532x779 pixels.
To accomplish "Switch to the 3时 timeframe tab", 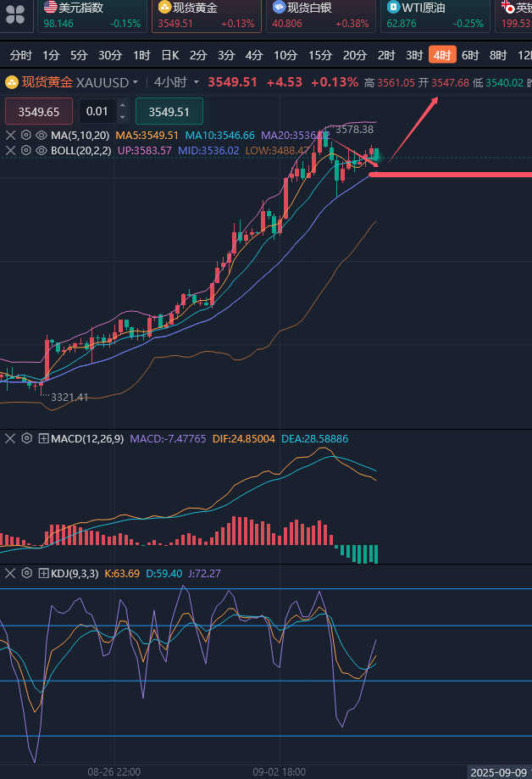I will [x=413, y=55].
